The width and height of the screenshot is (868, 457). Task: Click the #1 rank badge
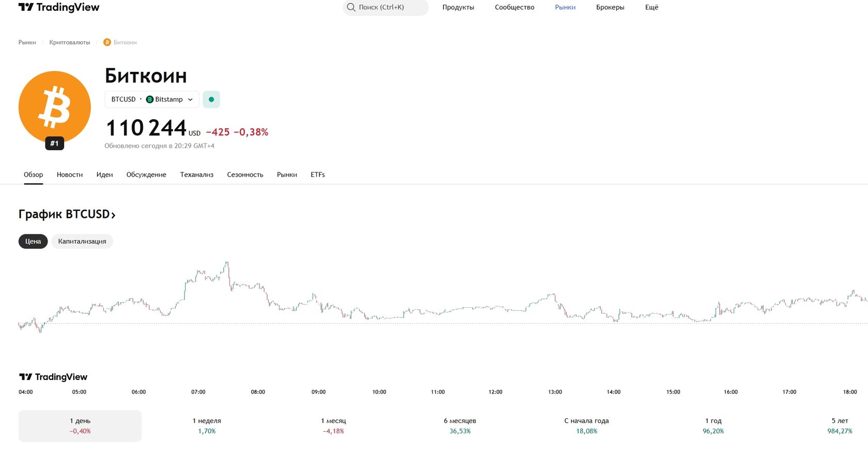point(54,144)
